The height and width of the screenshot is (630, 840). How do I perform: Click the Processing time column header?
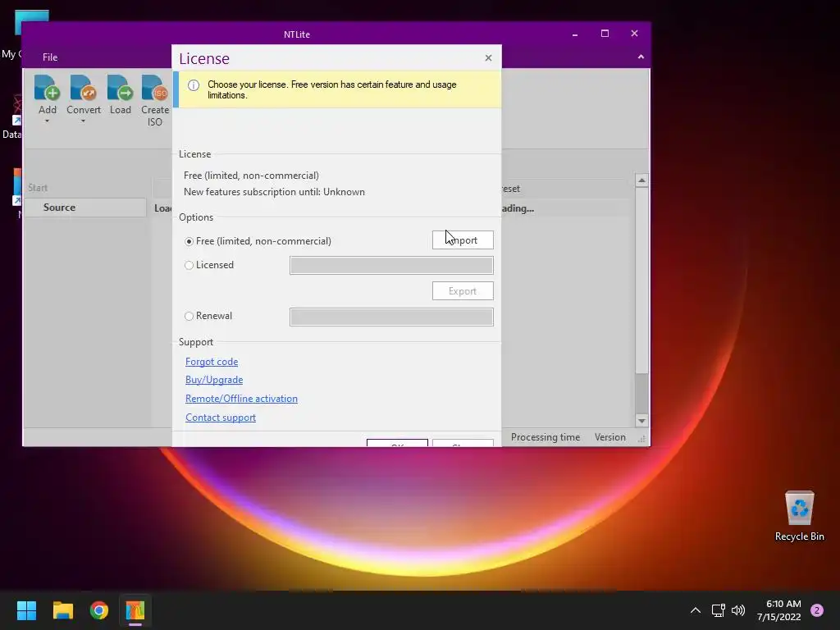pyautogui.click(x=546, y=437)
